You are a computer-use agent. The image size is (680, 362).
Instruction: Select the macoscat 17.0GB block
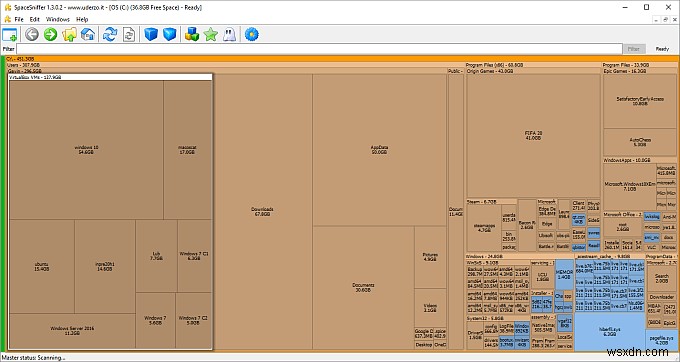[187, 150]
